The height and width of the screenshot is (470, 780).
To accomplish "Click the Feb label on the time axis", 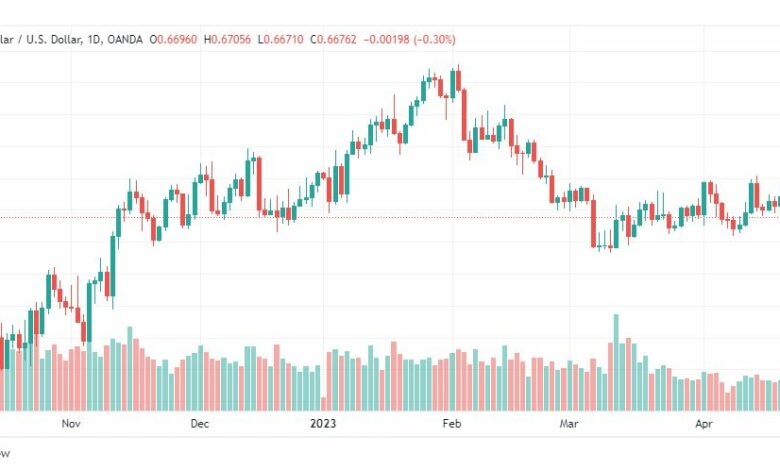I will pyautogui.click(x=452, y=424).
